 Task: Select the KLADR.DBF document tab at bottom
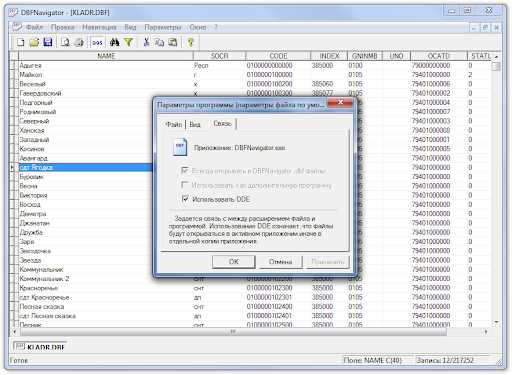[40, 347]
